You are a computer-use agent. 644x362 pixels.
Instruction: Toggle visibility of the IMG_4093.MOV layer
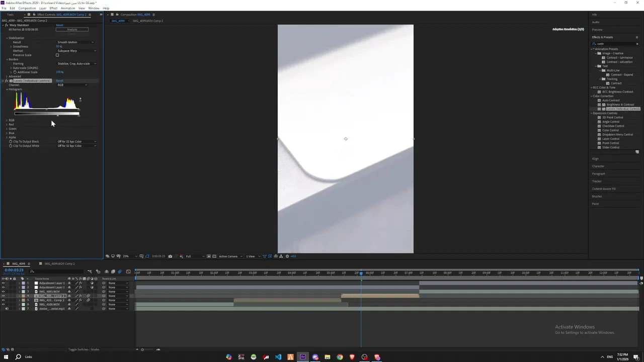[3, 292]
